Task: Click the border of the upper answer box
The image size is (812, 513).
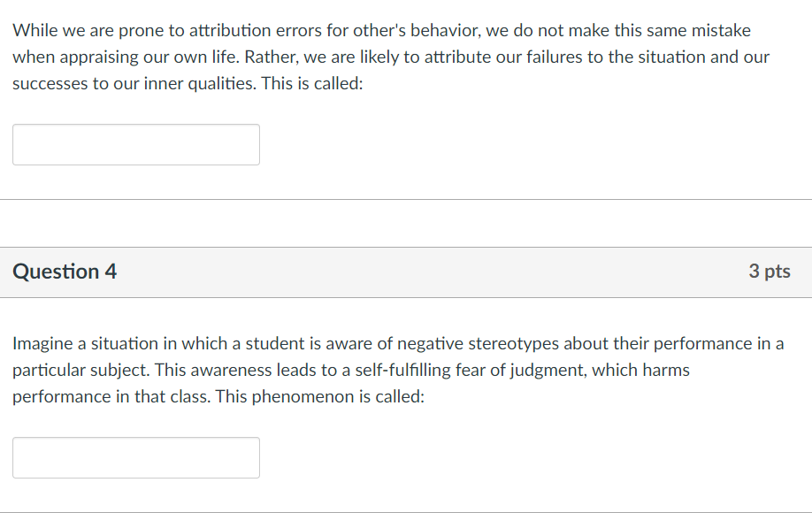Action: point(135,125)
